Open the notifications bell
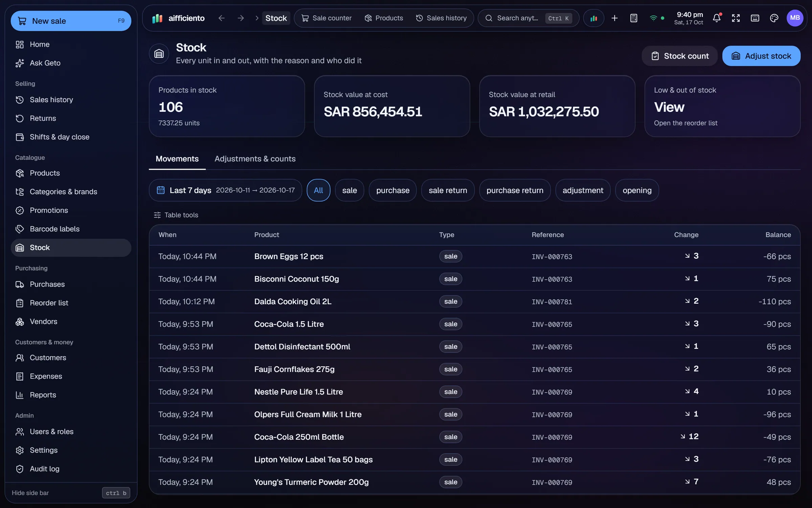The width and height of the screenshot is (812, 508). [x=717, y=18]
